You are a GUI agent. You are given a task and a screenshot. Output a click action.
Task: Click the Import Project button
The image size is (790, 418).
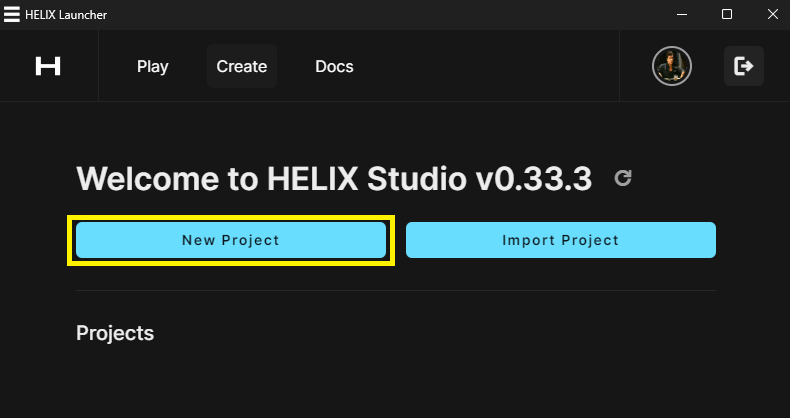(x=560, y=240)
